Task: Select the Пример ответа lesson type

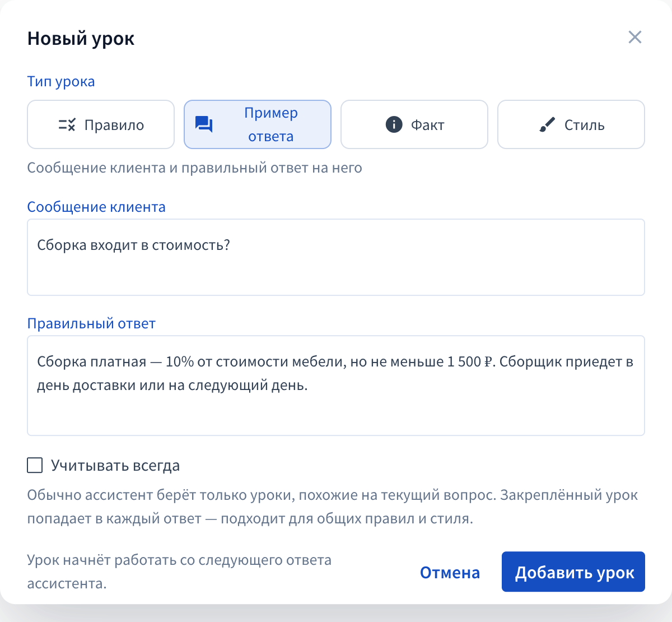Action: pyautogui.click(x=258, y=124)
